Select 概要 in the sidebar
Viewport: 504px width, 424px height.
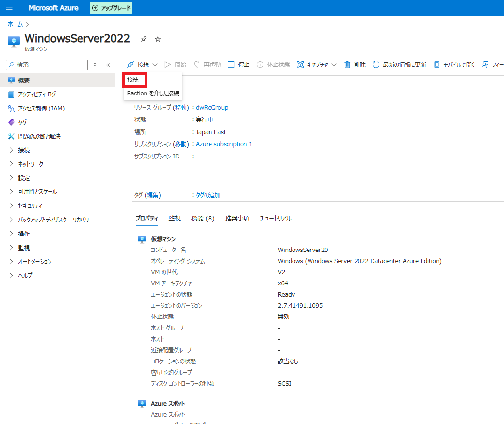(58, 80)
